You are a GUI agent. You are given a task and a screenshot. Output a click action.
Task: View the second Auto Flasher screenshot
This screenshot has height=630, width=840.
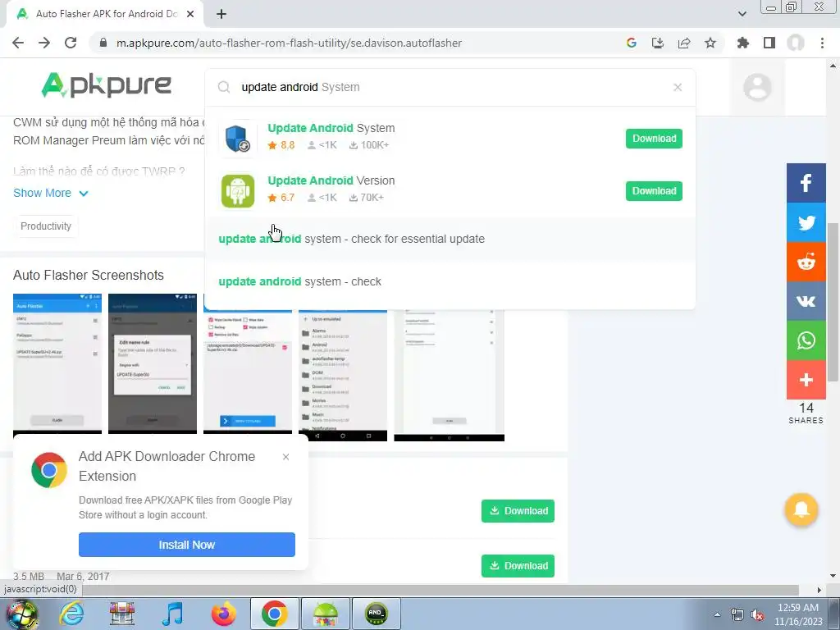click(152, 364)
